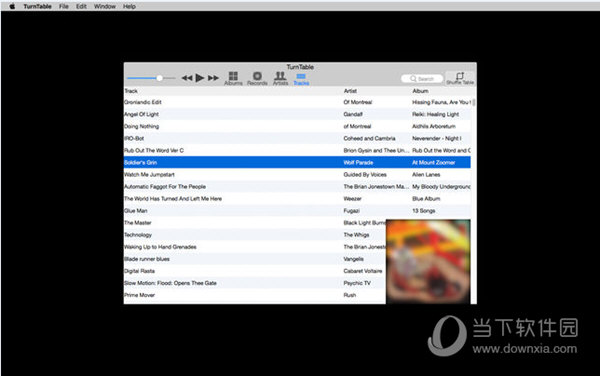Viewport: 600px width, 376px height.
Task: Click the blurred album artwork thumbnail
Action: (x=428, y=262)
